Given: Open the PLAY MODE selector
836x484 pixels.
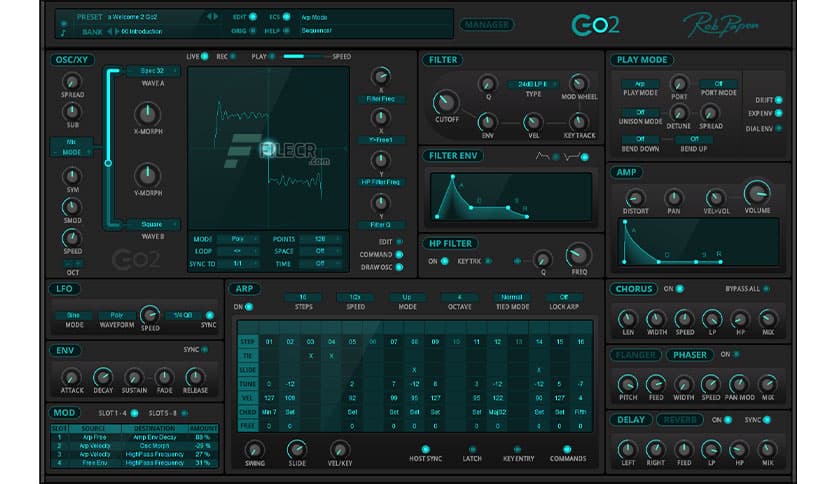Looking at the screenshot, I should pyautogui.click(x=640, y=84).
